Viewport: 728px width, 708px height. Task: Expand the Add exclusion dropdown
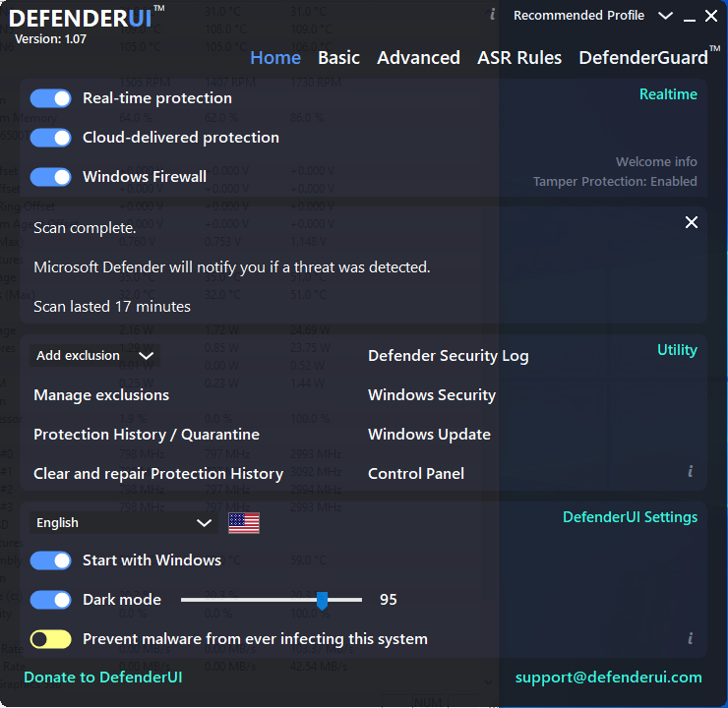[94, 356]
